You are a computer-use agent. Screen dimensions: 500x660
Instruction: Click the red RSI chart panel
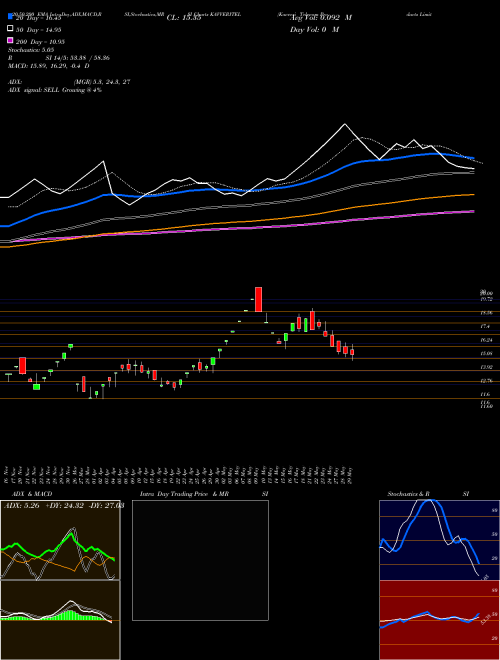tap(439, 620)
